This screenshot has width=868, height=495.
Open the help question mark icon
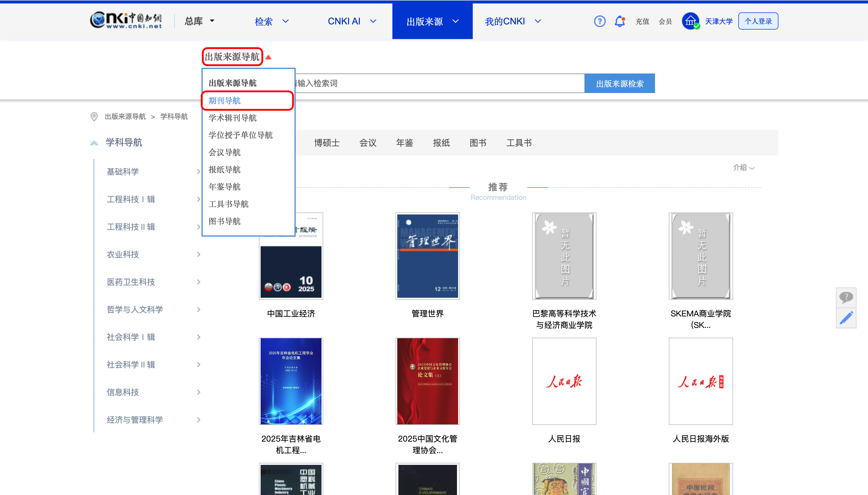(600, 21)
